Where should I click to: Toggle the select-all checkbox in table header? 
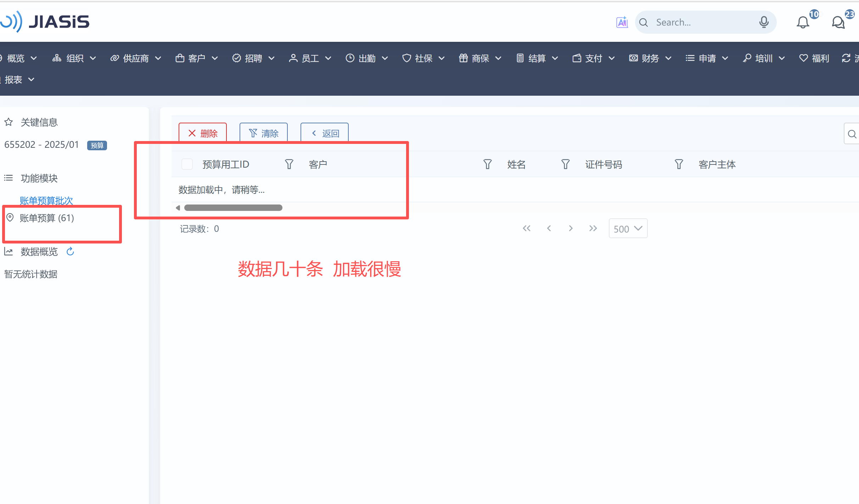[x=187, y=164]
